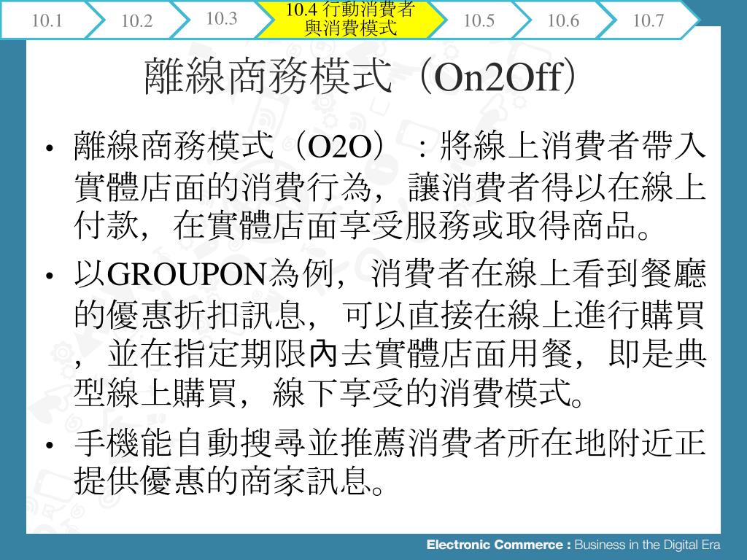Click footer text Business in the Digital Era
Image resolution: width=747 pixels, height=560 pixels.
coord(648,544)
